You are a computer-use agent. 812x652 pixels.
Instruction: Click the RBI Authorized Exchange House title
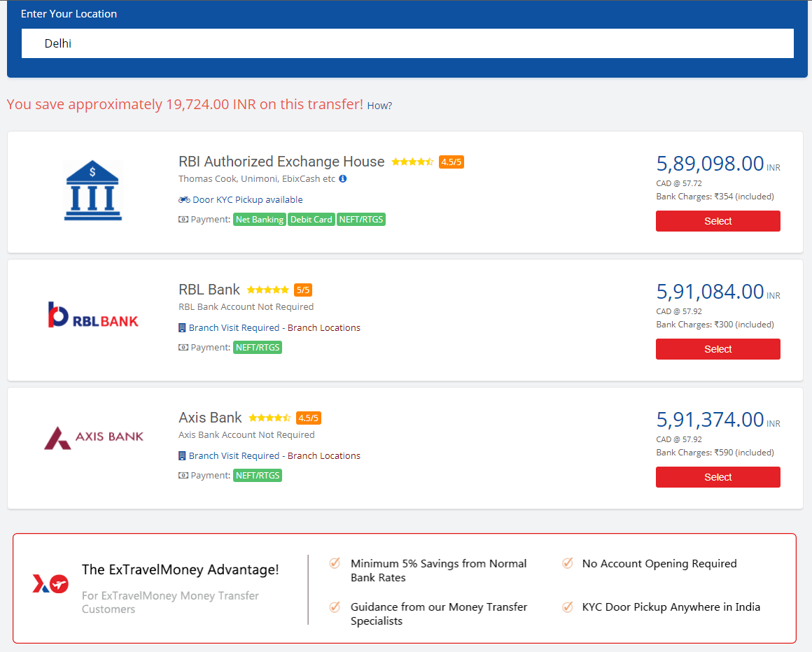(281, 162)
